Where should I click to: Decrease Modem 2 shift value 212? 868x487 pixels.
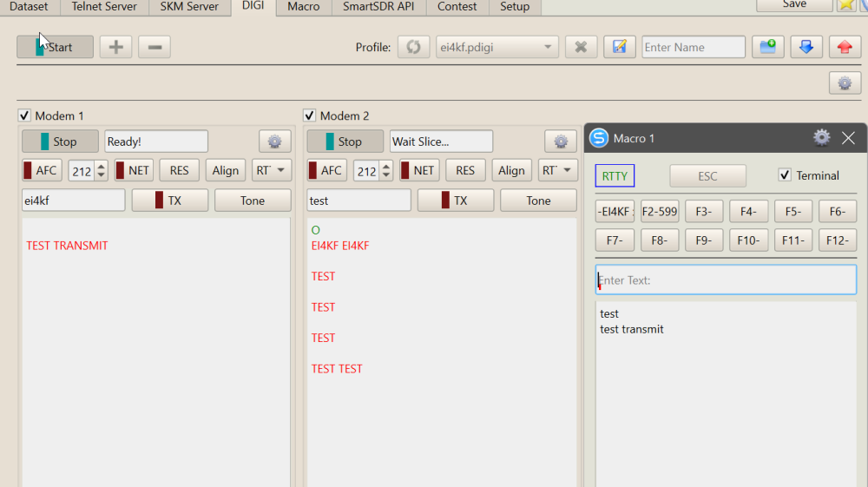pos(386,174)
